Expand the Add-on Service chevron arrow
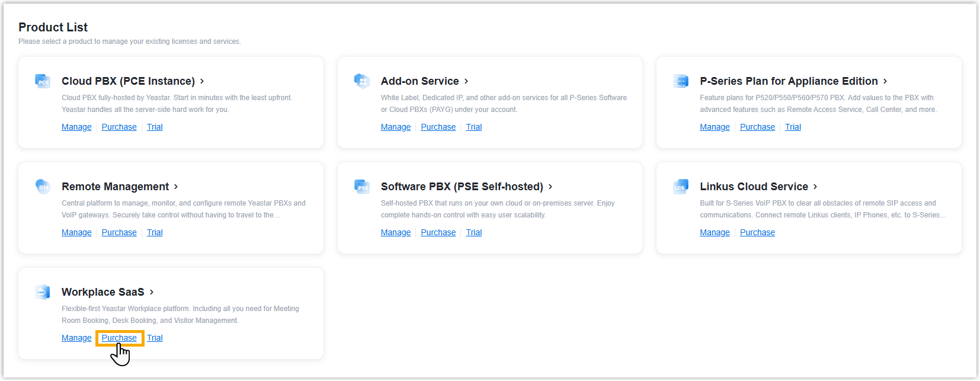The height and width of the screenshot is (381, 980). click(466, 81)
